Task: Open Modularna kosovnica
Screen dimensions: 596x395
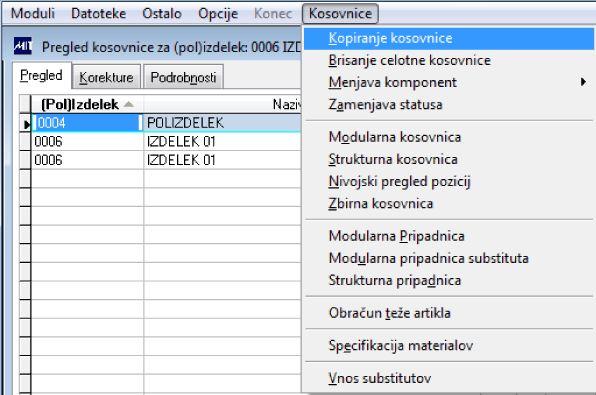Action: click(x=449, y=137)
